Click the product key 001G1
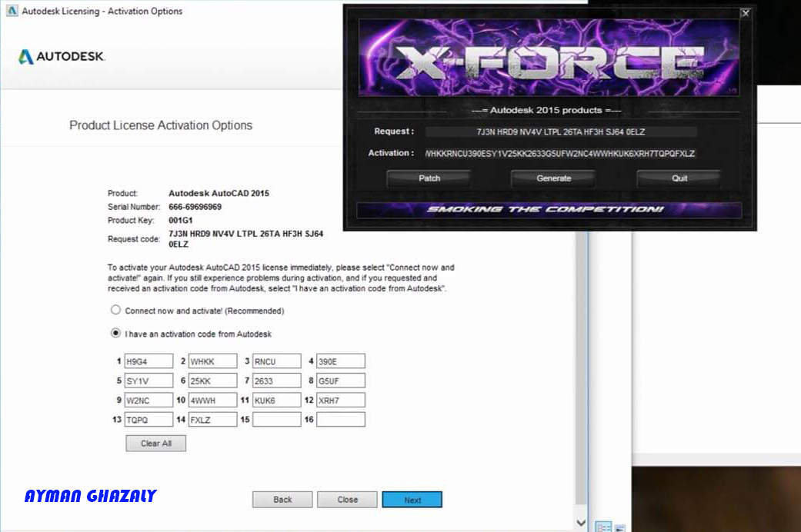Image resolution: width=801 pixels, height=532 pixels. coord(180,220)
